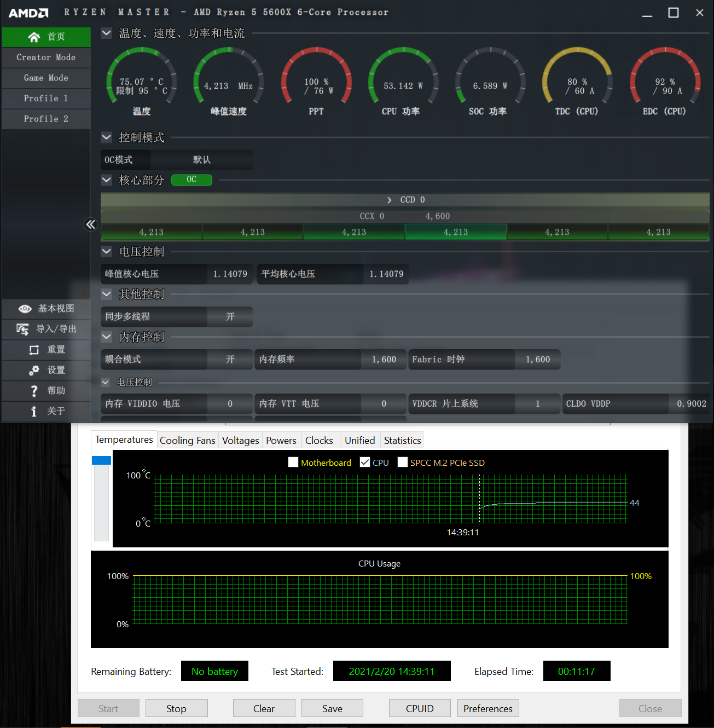Click the 峰值核心电压 1.14079 value field
Screen dimensions: 714x728
(x=230, y=274)
